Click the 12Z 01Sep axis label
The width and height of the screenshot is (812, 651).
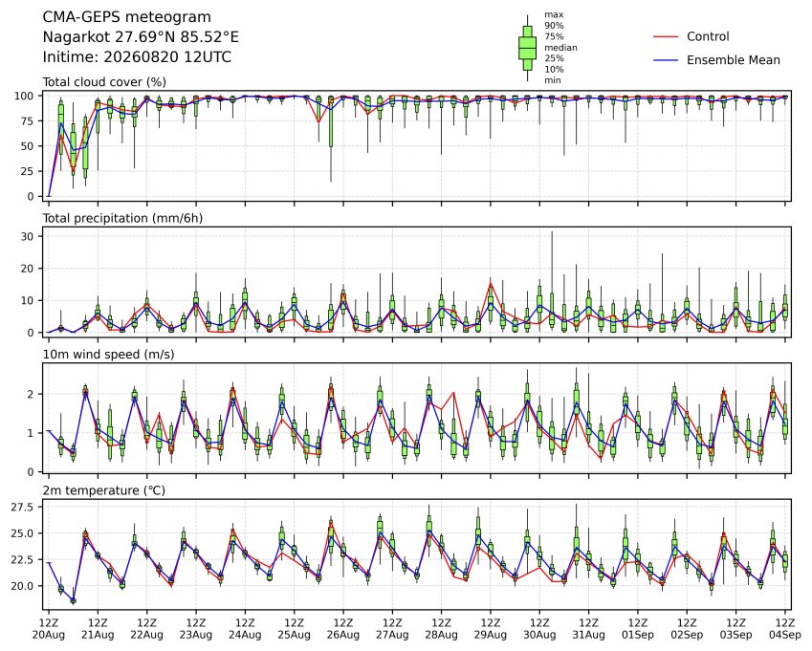click(638, 628)
